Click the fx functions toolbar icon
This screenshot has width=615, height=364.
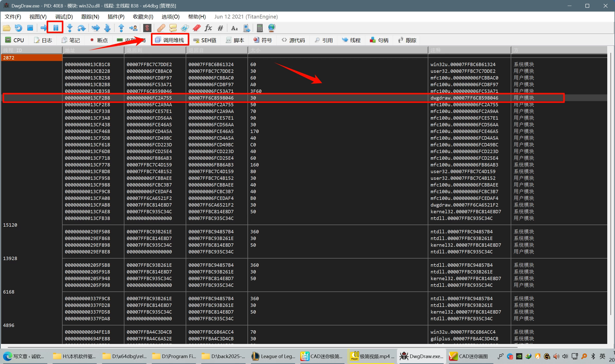tap(208, 28)
